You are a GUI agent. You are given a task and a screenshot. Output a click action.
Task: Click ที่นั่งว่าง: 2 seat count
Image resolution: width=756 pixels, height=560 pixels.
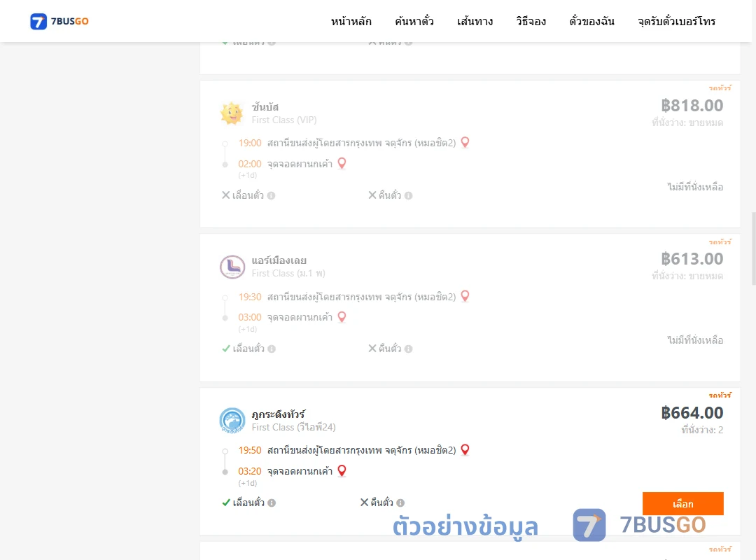click(702, 430)
